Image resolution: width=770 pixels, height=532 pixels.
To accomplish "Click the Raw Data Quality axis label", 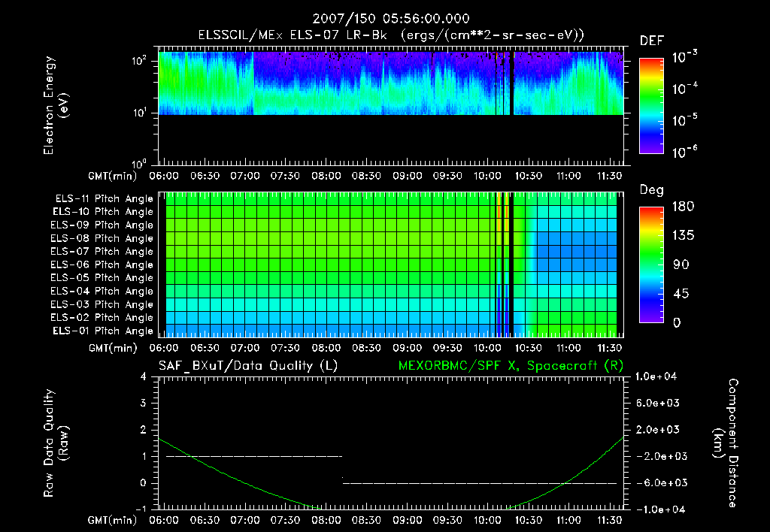I will (x=56, y=443).
